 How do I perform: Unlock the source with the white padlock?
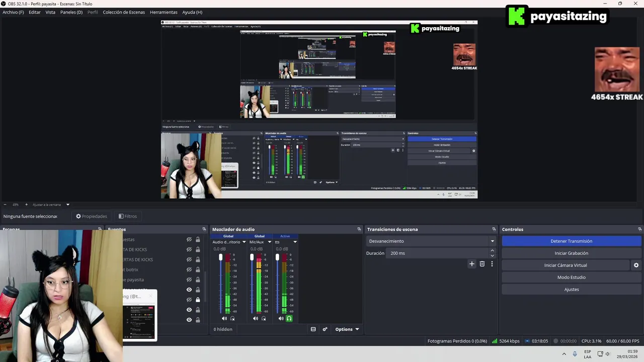click(198, 300)
